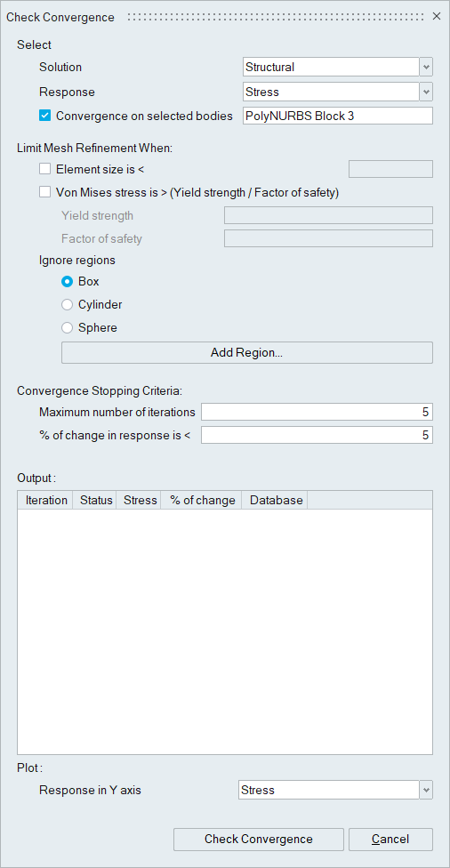Click the Status column header
The image size is (450, 868).
coord(96,500)
